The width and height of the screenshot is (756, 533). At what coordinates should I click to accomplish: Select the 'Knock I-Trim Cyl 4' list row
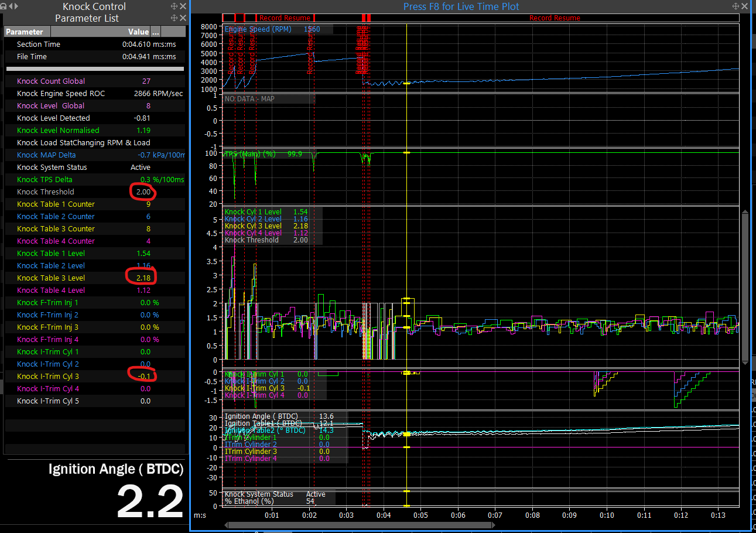95,389
